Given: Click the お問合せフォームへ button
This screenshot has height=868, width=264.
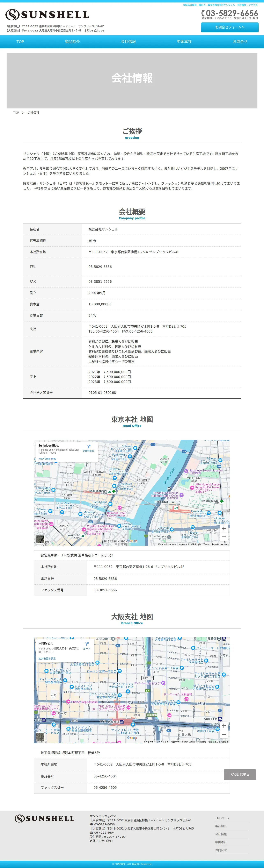Looking at the screenshot, I should 230,27.
